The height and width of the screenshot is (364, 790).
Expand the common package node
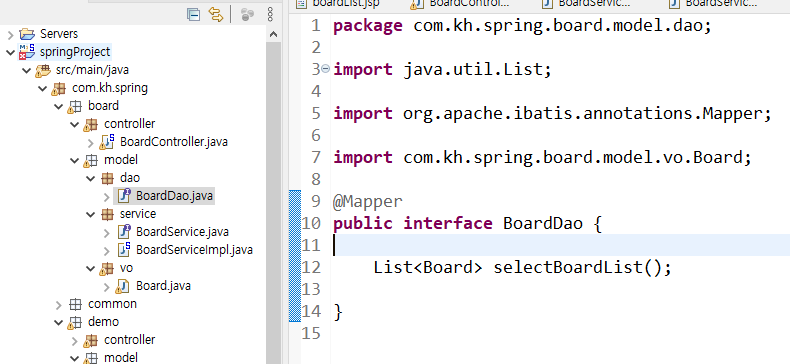[59, 305]
